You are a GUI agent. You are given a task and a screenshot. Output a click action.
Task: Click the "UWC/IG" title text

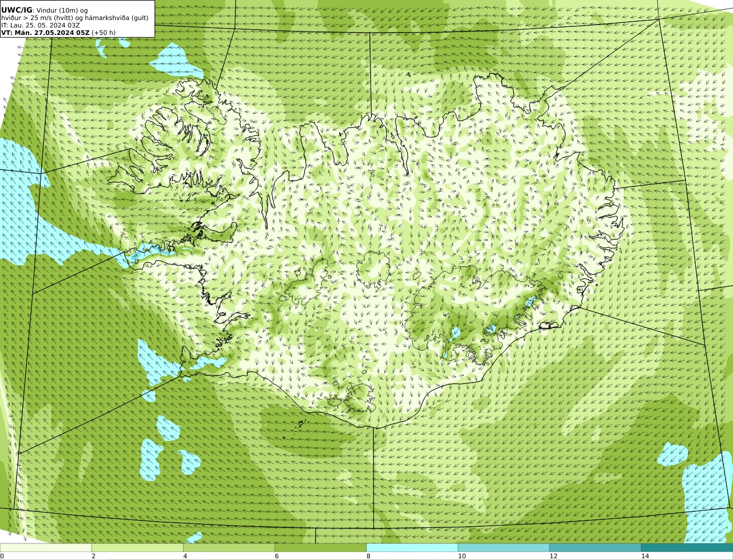(17, 10)
